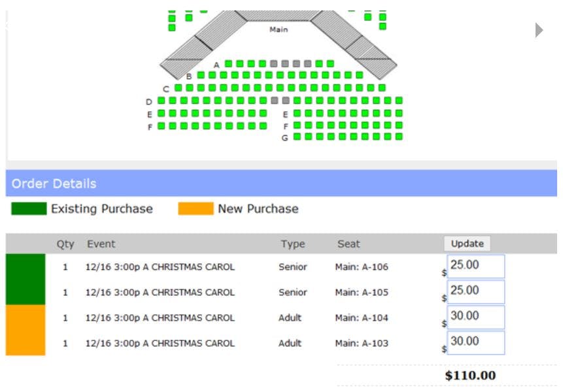The width and height of the screenshot is (563, 392).
Task: Select the first seat in row G
Action: coord(297,137)
